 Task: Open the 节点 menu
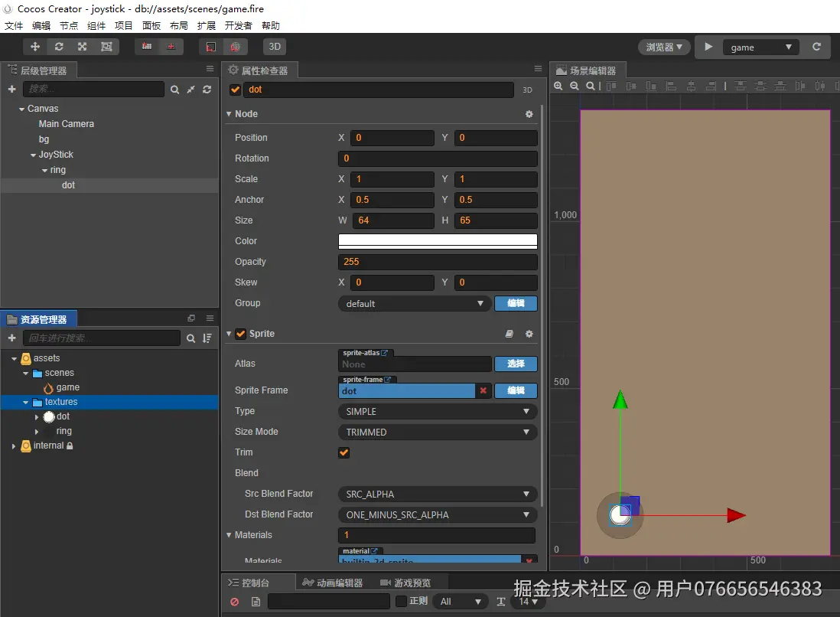(x=69, y=26)
